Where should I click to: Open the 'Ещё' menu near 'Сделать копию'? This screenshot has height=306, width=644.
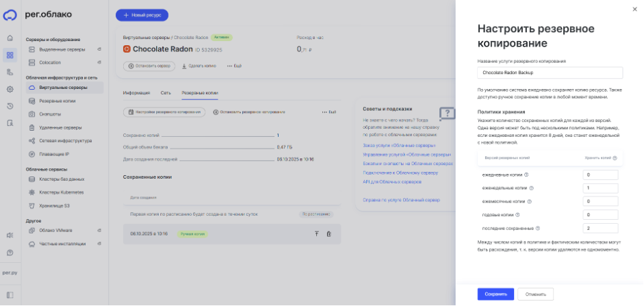tap(233, 66)
